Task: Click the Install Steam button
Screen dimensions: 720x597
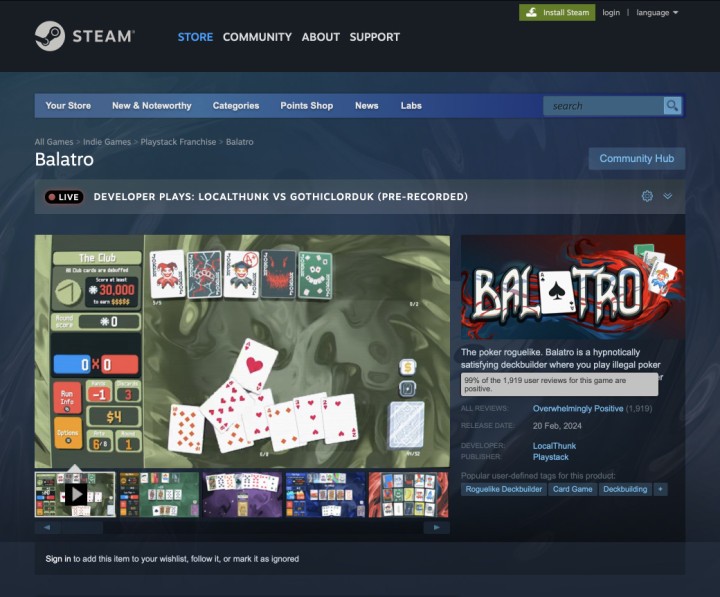Action: point(557,12)
